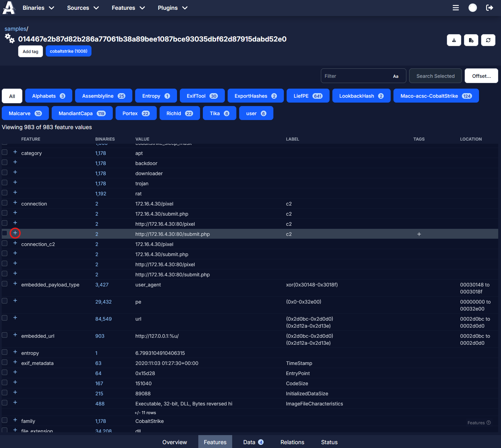501x448 pixels.
Task: Click the gear icon beside the sample hash
Action: tap(9, 39)
